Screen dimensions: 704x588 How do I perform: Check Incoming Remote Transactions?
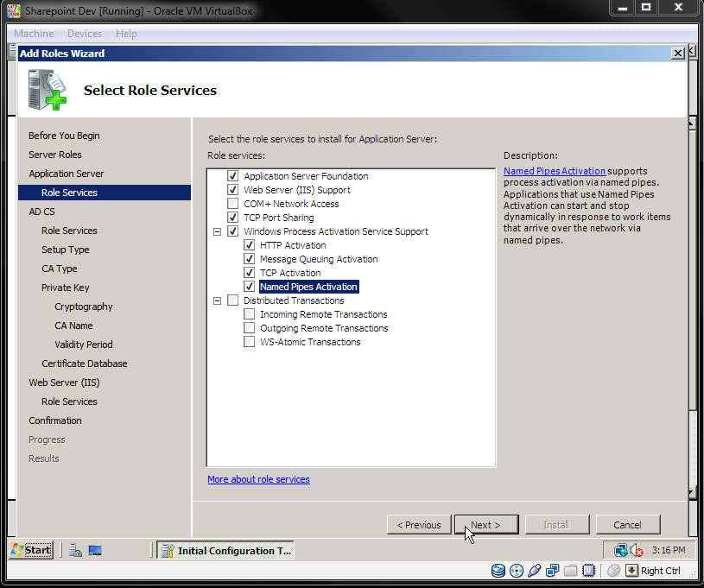point(249,314)
